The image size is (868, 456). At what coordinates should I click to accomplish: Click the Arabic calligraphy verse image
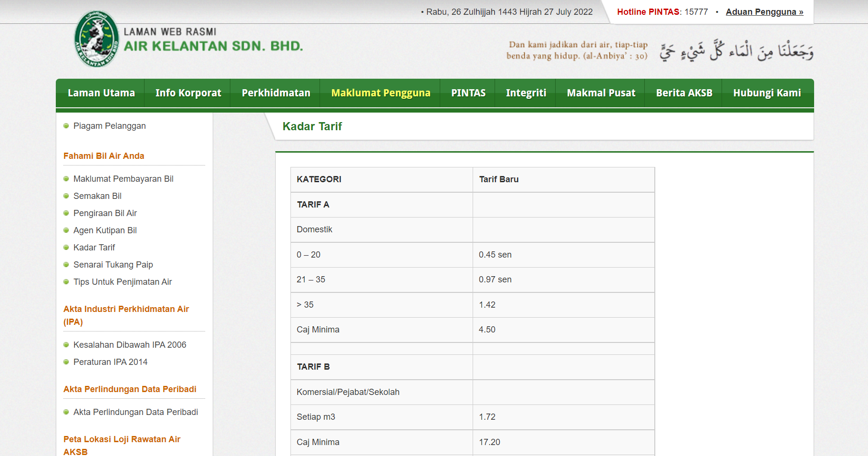(736, 51)
